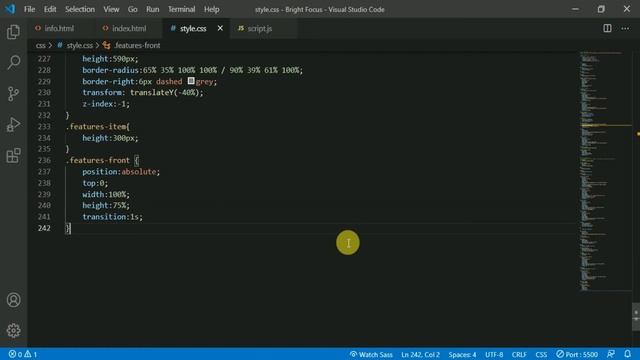The image size is (640, 360).
Task: Click the height:75% declaration
Action: pos(106,205)
